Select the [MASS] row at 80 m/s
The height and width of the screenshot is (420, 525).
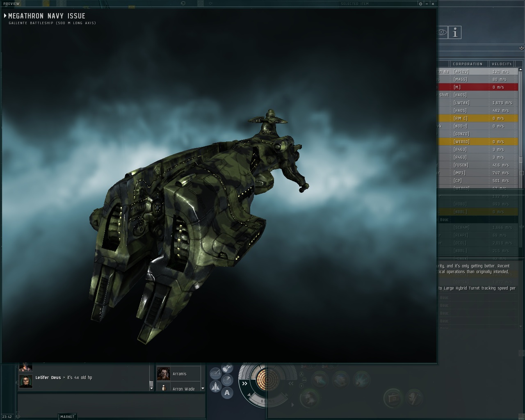(478, 80)
